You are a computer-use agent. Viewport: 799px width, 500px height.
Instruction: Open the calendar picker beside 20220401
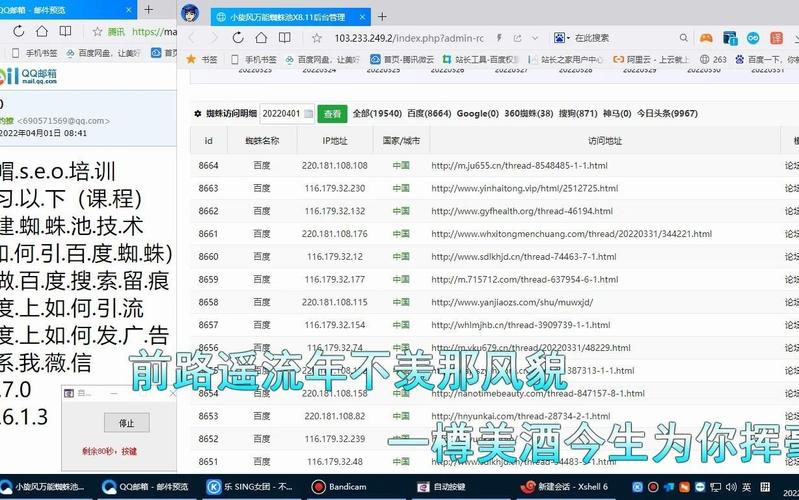308,114
